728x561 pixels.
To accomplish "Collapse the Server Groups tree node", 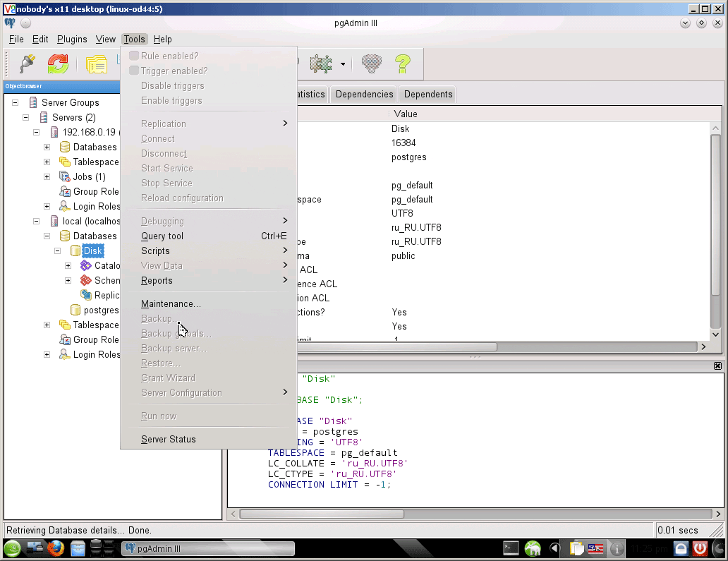I will [x=16, y=102].
